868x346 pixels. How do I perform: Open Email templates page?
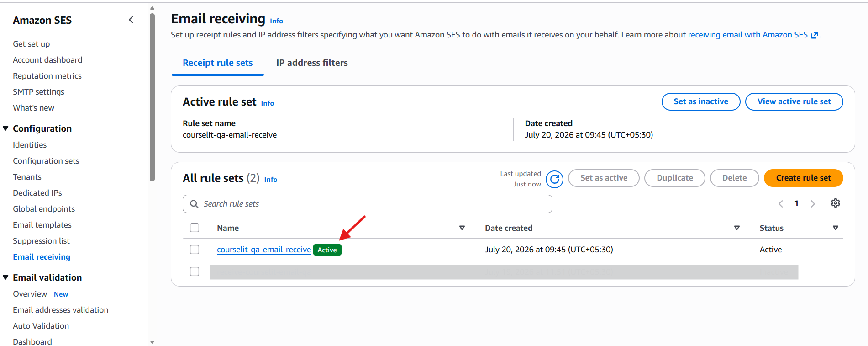pos(42,225)
